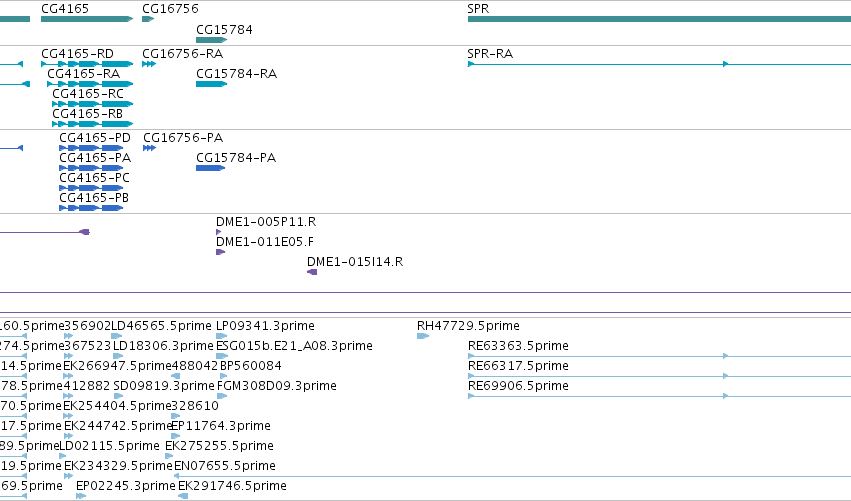Click the DME1-011E05.F marker glyph

[220, 252]
